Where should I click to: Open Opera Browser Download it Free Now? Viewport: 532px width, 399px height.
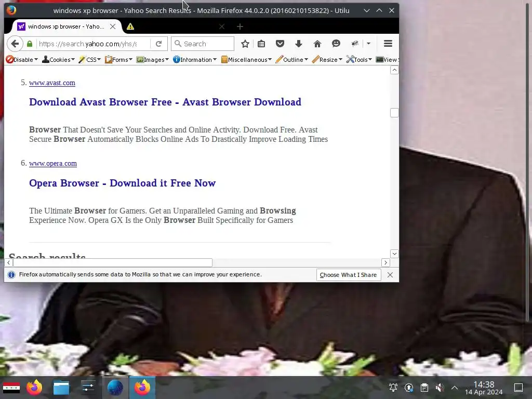[123, 183]
